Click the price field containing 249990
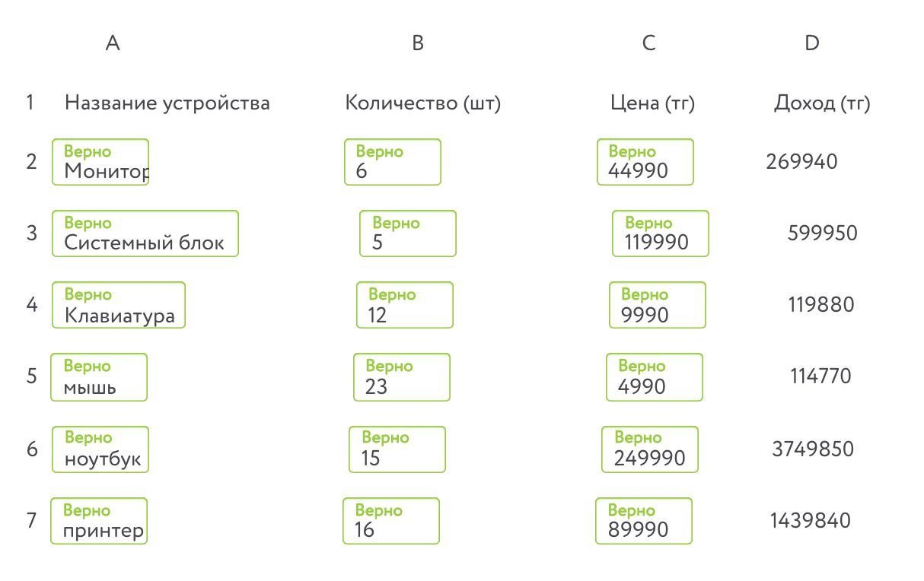This screenshot has width=924, height=581. coord(650,449)
